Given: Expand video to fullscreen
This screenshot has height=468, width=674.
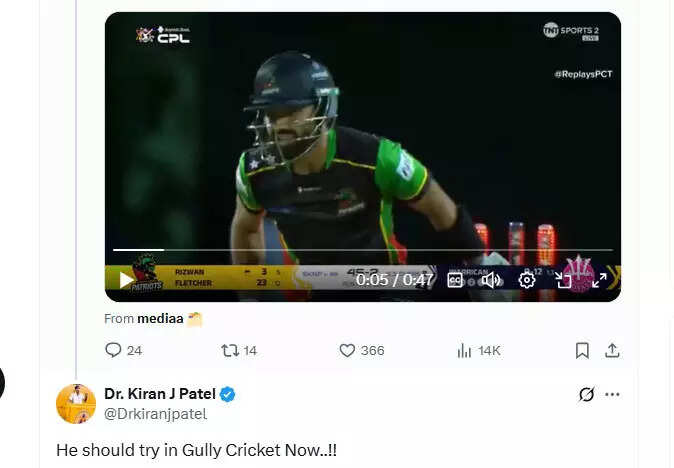Looking at the screenshot, I should tap(599, 280).
